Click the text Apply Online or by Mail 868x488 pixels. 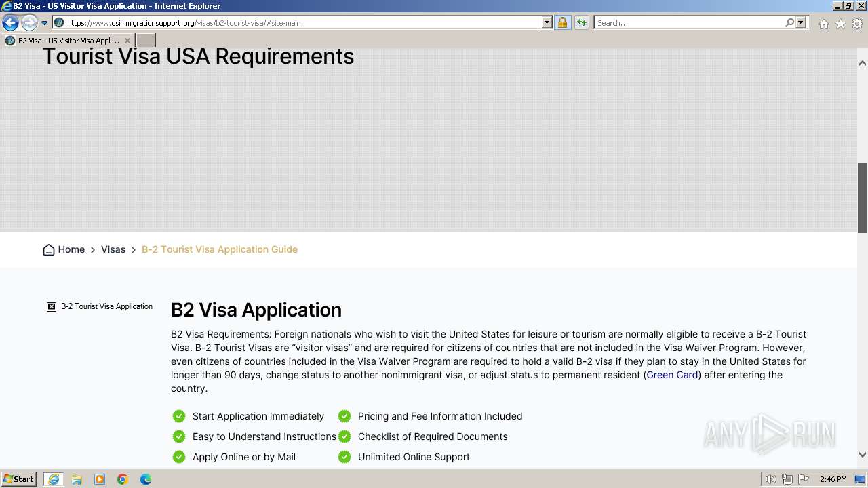click(244, 457)
